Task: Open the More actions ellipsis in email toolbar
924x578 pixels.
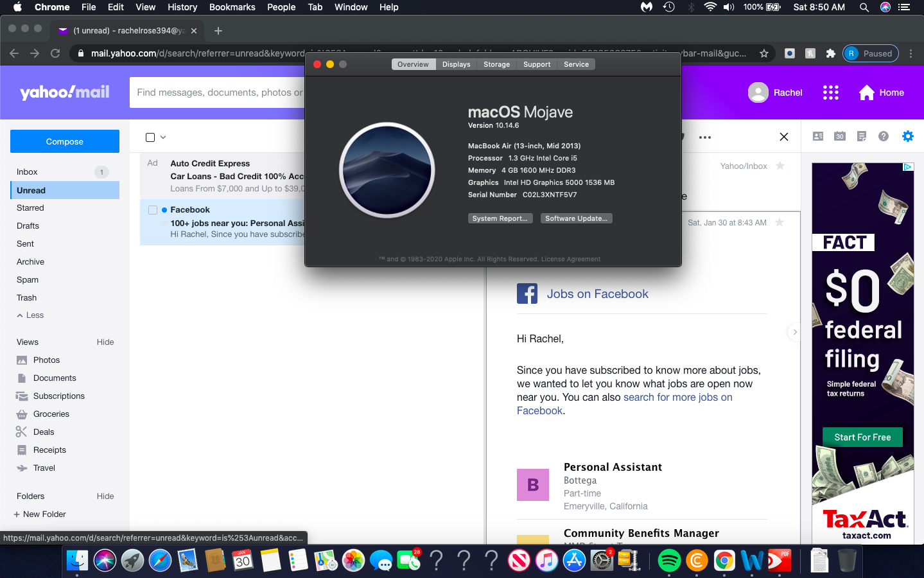Action: pos(705,137)
